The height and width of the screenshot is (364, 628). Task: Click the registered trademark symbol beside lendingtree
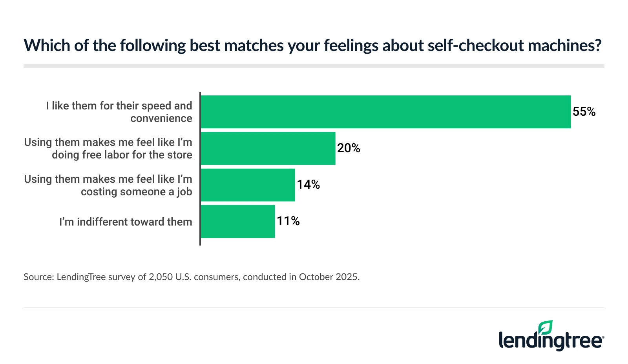tap(603, 337)
